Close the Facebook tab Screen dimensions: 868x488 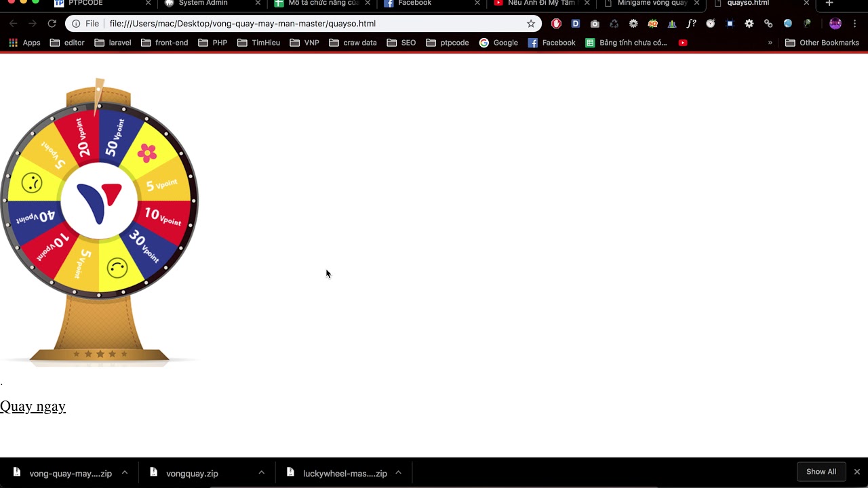pos(477,3)
